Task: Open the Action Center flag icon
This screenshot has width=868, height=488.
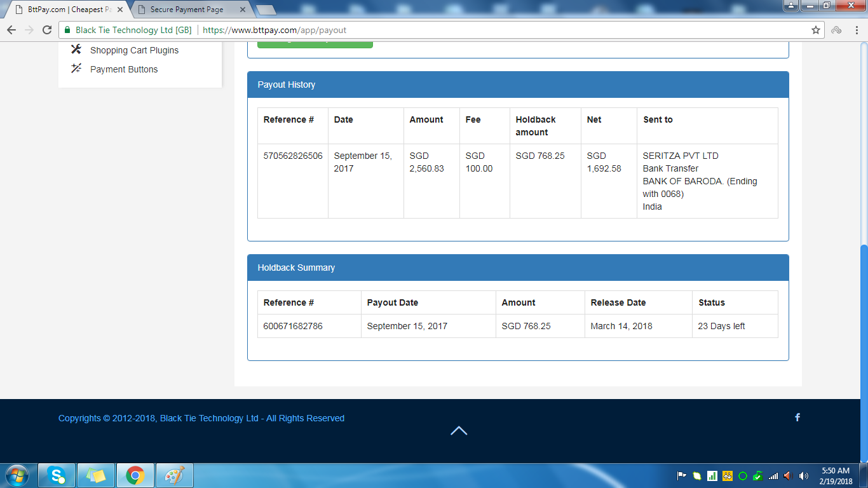Action: point(682,475)
